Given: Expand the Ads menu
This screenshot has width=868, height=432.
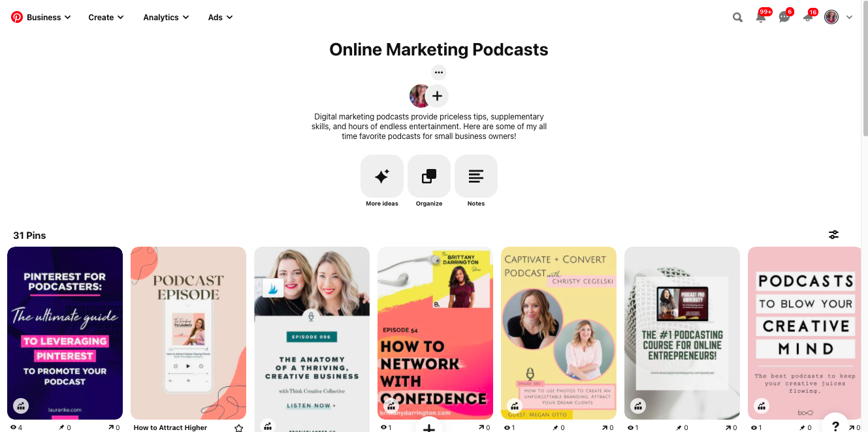Looking at the screenshot, I should tap(220, 18).
